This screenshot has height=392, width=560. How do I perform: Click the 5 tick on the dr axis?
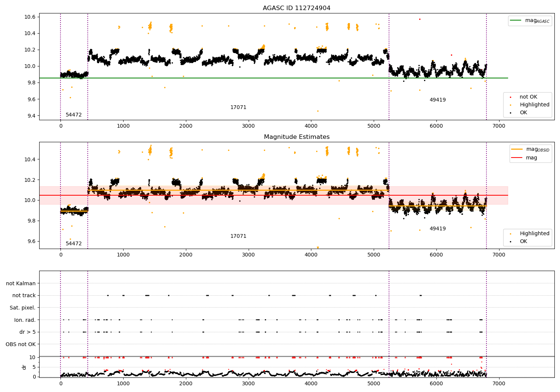coord(34,367)
